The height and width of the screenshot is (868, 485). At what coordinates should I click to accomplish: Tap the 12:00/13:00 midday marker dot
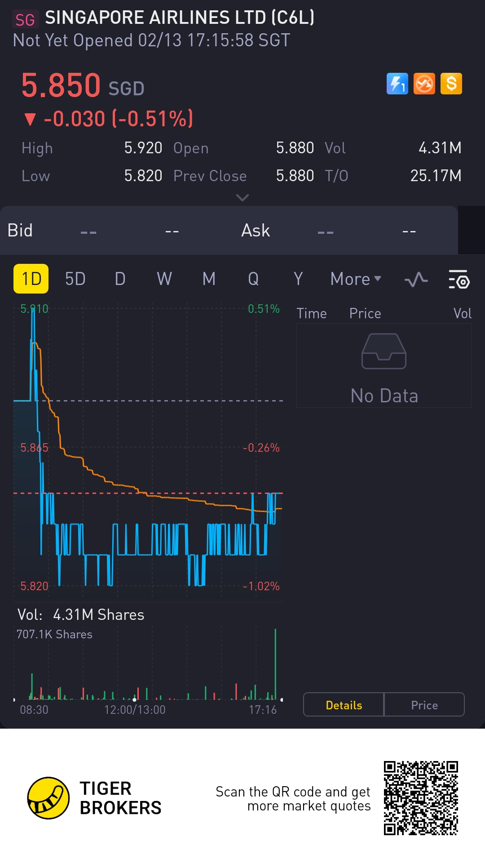coord(135,699)
